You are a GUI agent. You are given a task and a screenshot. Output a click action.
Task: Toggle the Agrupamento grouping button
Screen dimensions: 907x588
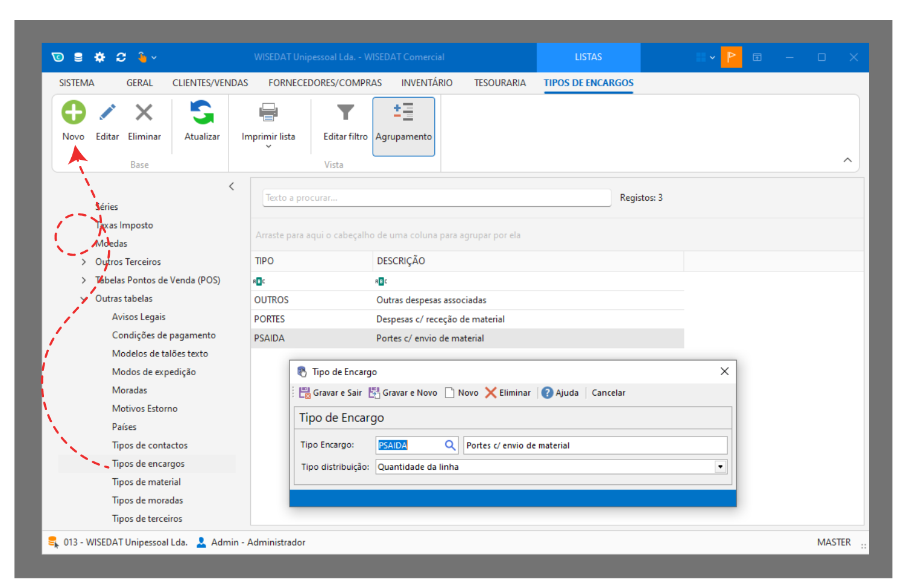pyautogui.click(x=403, y=126)
